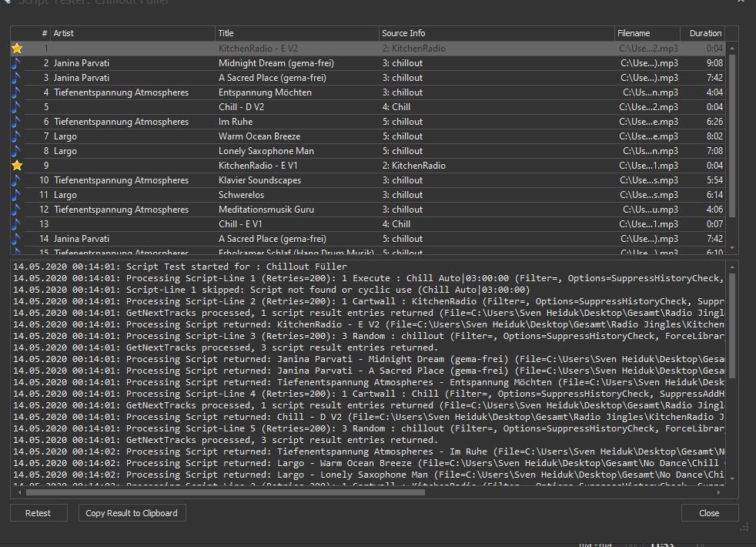
Task: Sort by the # column header
Action: pyautogui.click(x=37, y=33)
